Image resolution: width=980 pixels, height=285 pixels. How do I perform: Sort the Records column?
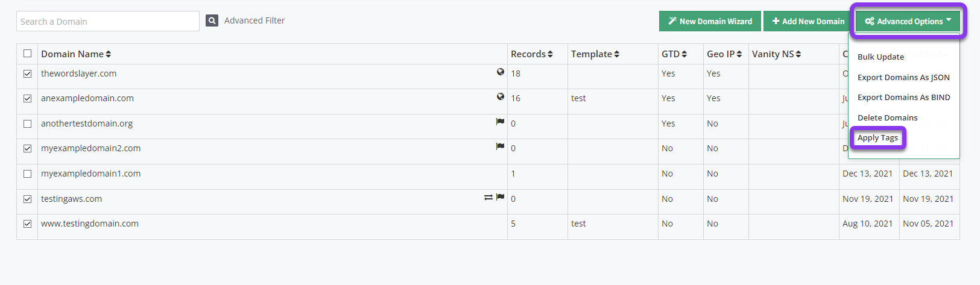click(550, 54)
